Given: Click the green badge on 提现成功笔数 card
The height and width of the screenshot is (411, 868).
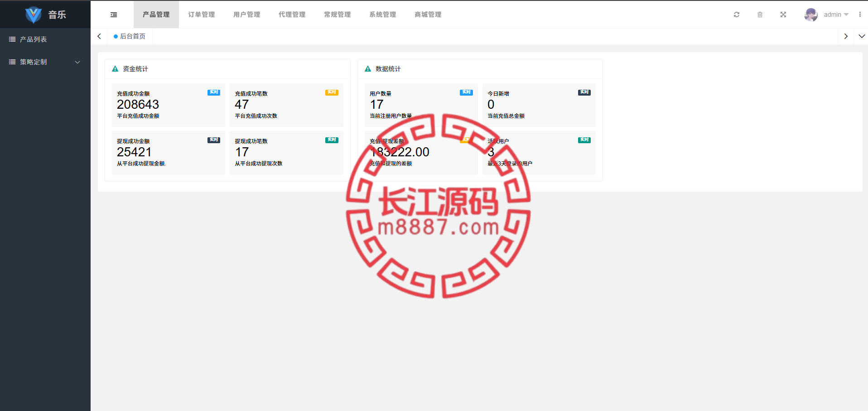Looking at the screenshot, I should tap(332, 140).
